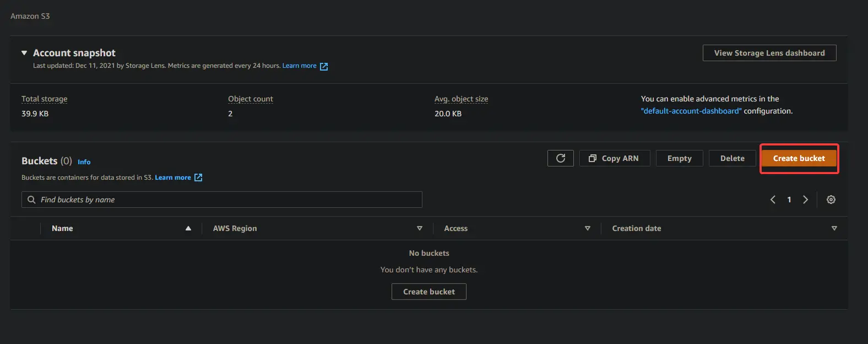Sort the Access column arrow
This screenshot has width=868, height=344.
(x=588, y=228)
